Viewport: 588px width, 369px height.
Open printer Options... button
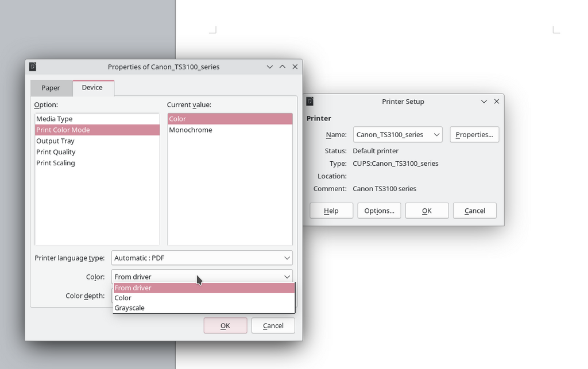(379, 211)
